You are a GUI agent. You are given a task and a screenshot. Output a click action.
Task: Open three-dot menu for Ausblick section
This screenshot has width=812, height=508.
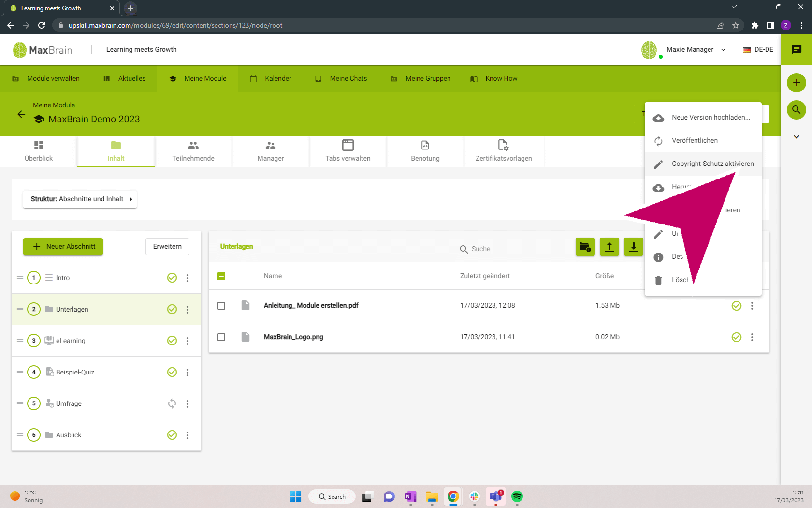[188, 435]
